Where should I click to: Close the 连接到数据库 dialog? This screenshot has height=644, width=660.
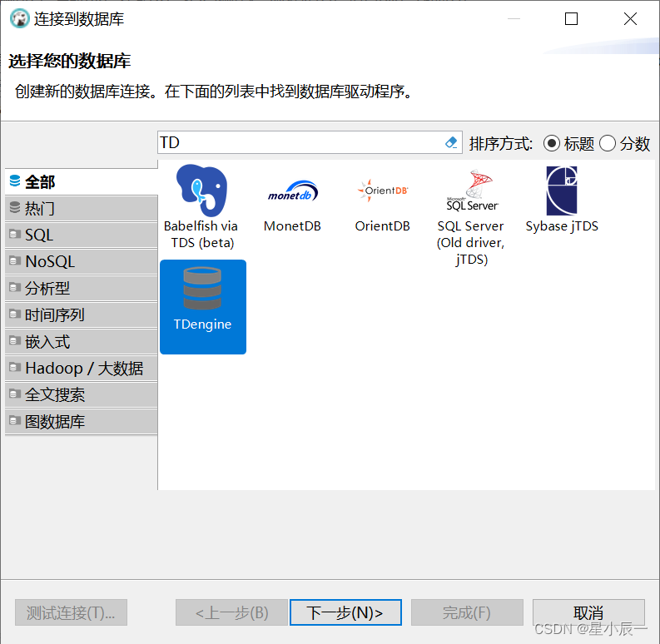coord(630,19)
